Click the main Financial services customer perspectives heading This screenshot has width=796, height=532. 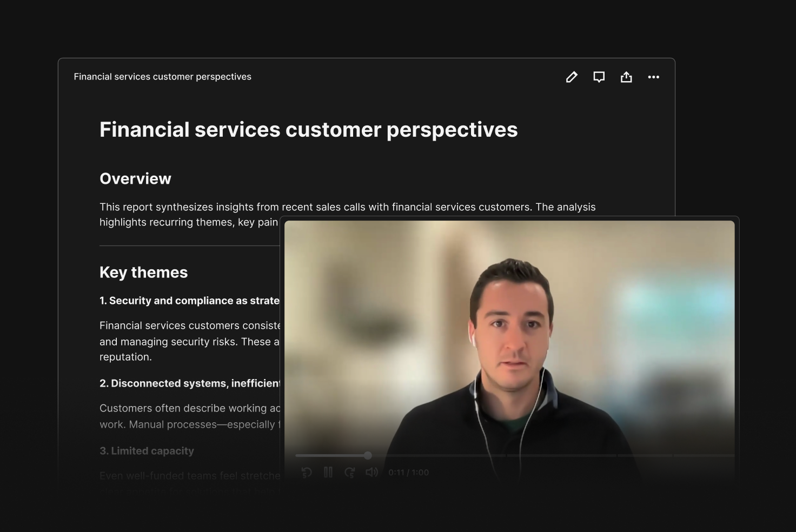point(309,130)
